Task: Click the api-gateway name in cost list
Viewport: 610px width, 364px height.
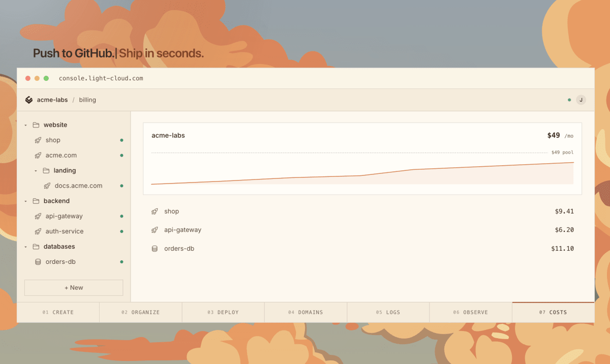Action: tap(183, 230)
